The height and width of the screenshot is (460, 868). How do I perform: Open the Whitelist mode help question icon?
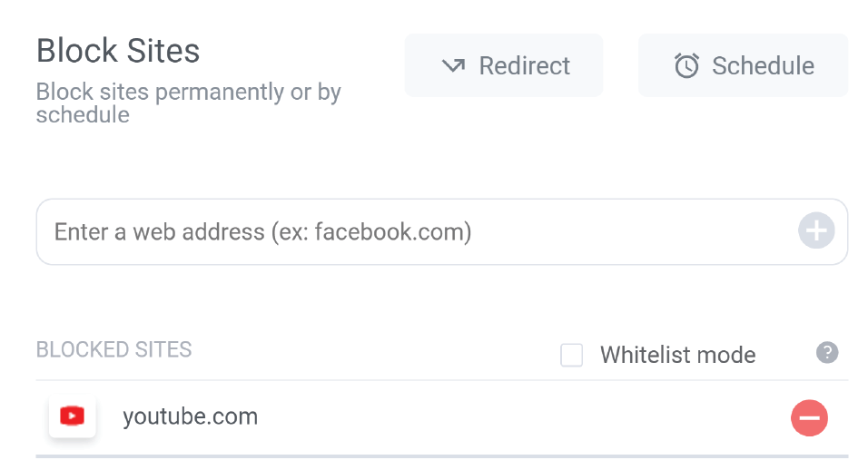click(x=827, y=353)
